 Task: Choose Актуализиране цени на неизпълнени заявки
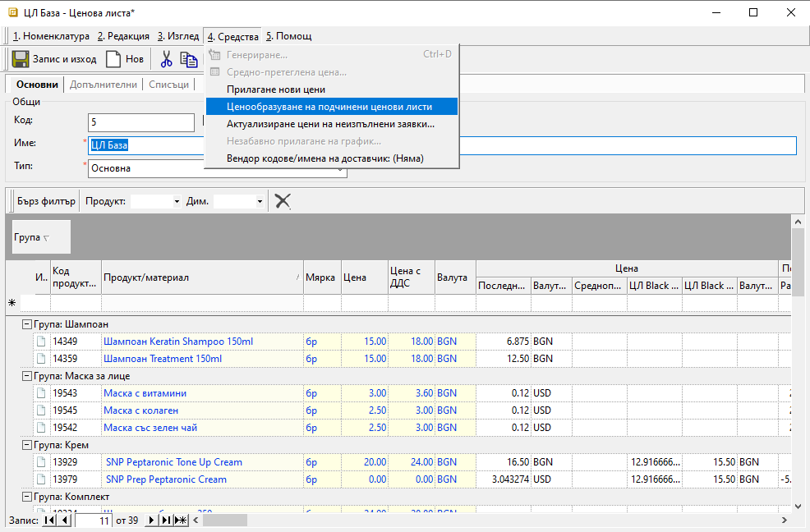pyautogui.click(x=330, y=124)
